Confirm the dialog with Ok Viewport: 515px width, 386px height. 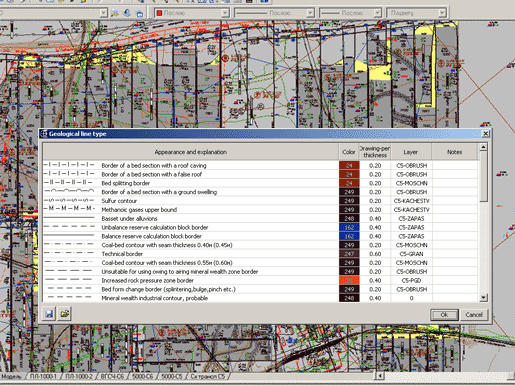[x=444, y=314]
